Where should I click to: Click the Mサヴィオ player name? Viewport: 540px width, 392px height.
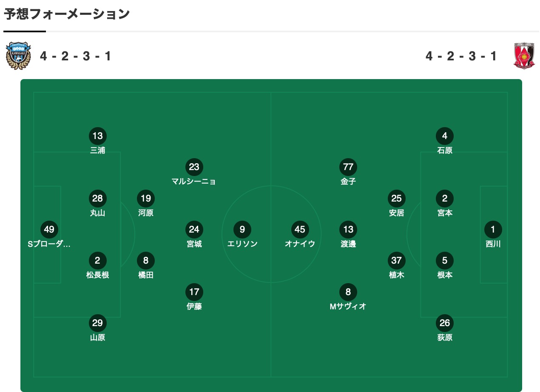[348, 307]
